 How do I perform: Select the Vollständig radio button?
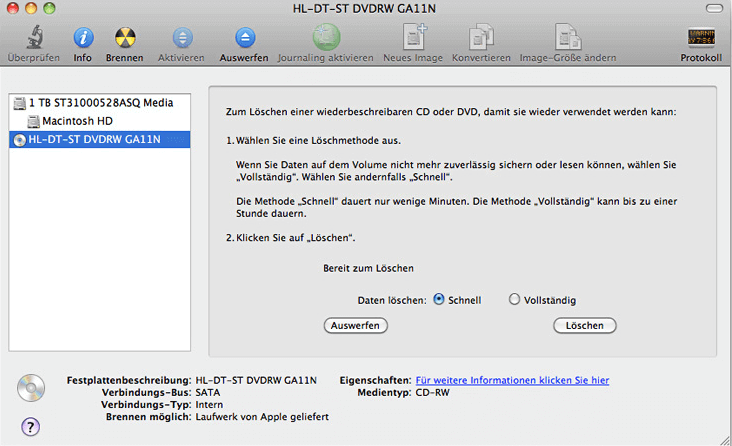coord(514,299)
